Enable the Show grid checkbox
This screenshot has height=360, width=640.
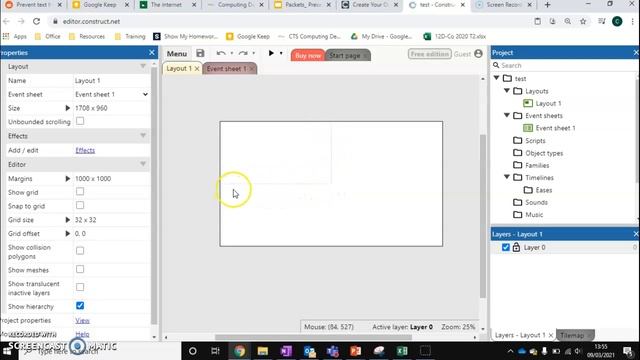tap(80, 191)
